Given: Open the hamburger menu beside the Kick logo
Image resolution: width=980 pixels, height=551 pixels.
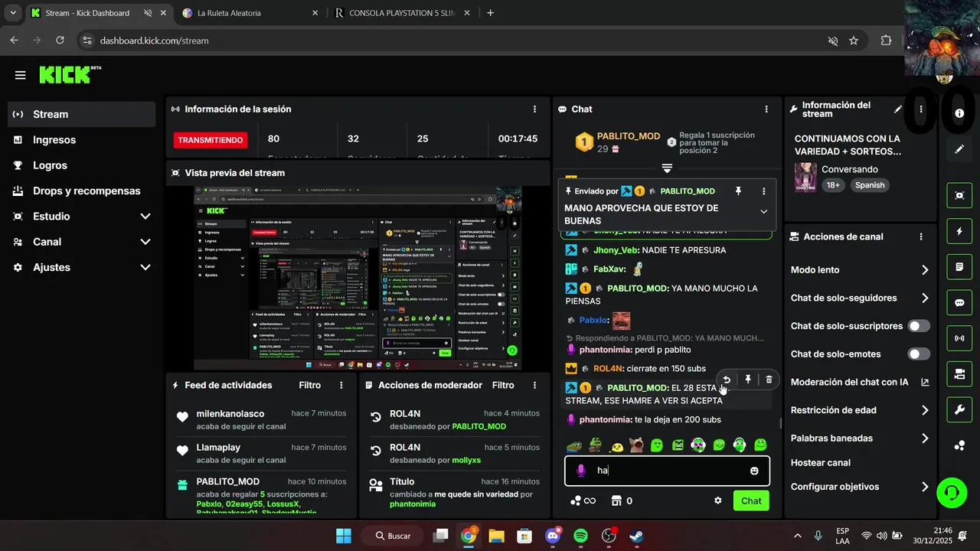Looking at the screenshot, I should [21, 75].
